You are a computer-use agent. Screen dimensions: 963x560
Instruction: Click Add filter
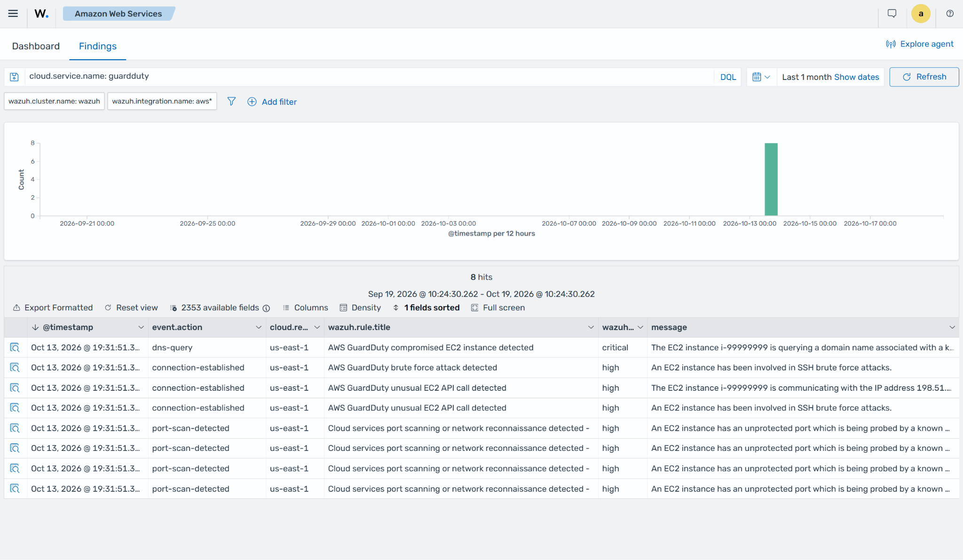pyautogui.click(x=272, y=102)
